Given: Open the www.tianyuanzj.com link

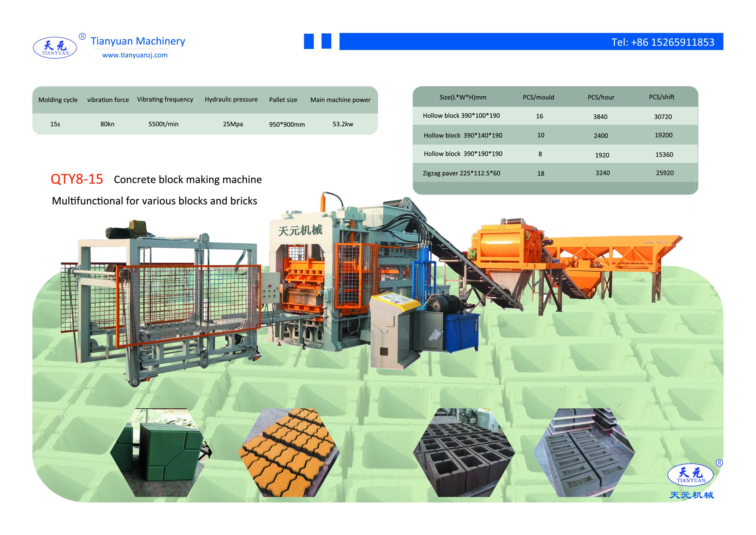Looking at the screenshot, I should [x=135, y=55].
